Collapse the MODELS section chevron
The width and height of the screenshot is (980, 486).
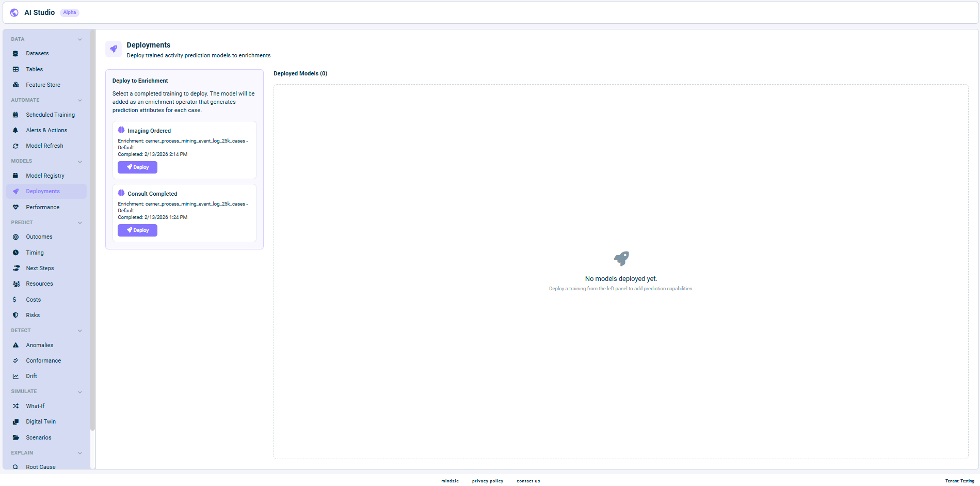pyautogui.click(x=80, y=162)
